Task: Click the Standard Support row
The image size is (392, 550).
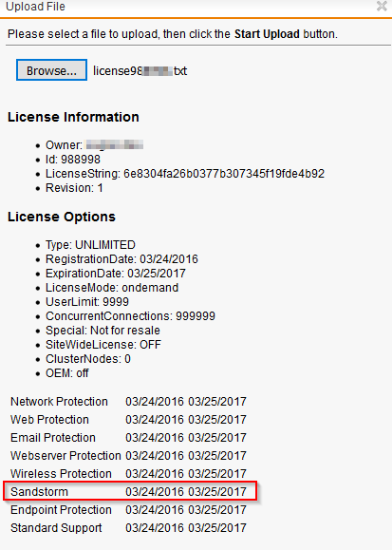Action: [128, 528]
